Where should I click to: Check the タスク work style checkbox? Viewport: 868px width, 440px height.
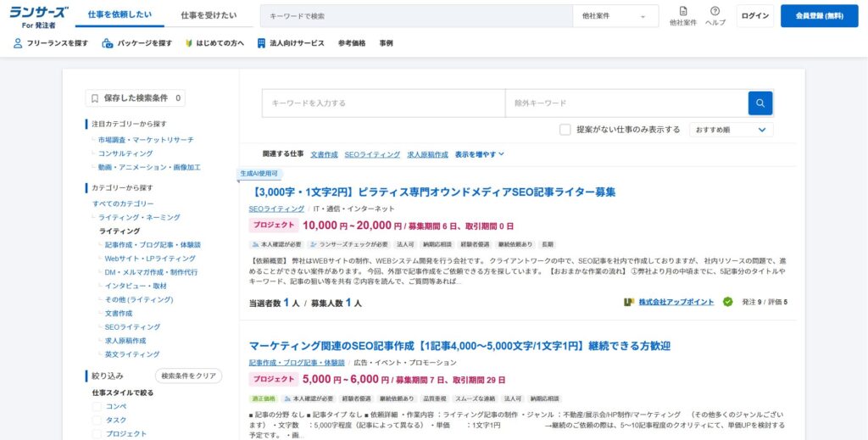(x=97, y=420)
